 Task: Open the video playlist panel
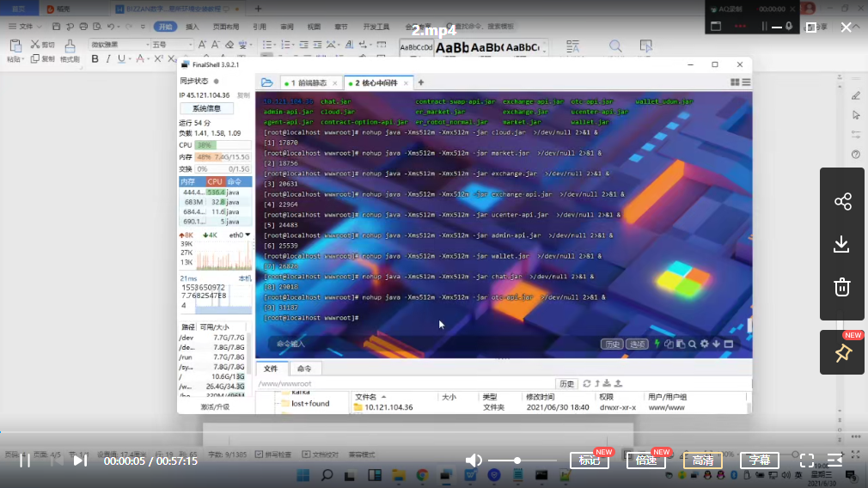coord(834,461)
